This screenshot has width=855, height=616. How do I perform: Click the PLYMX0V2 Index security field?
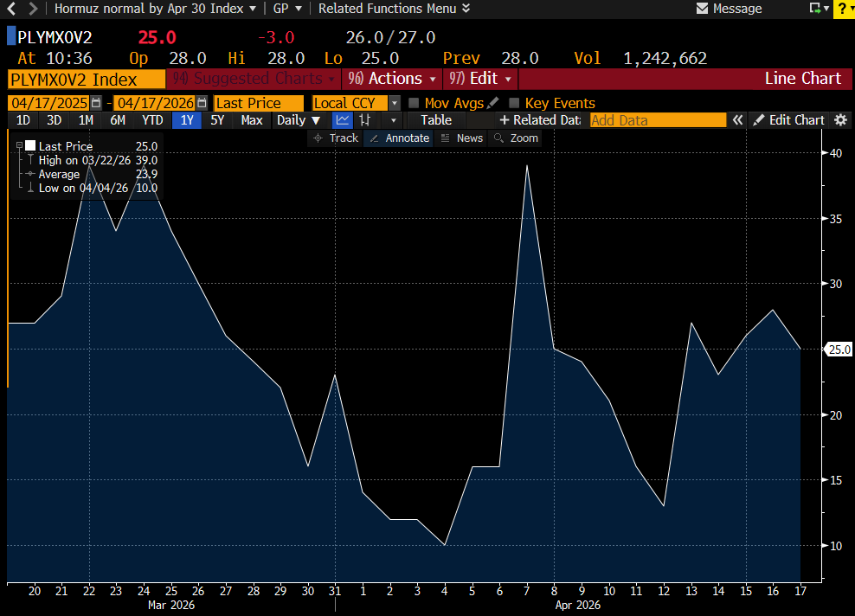[x=87, y=80]
